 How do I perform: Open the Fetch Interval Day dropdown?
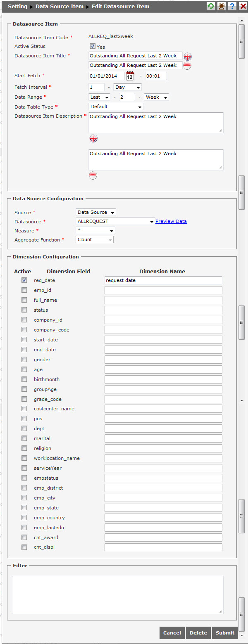pyautogui.click(x=127, y=87)
